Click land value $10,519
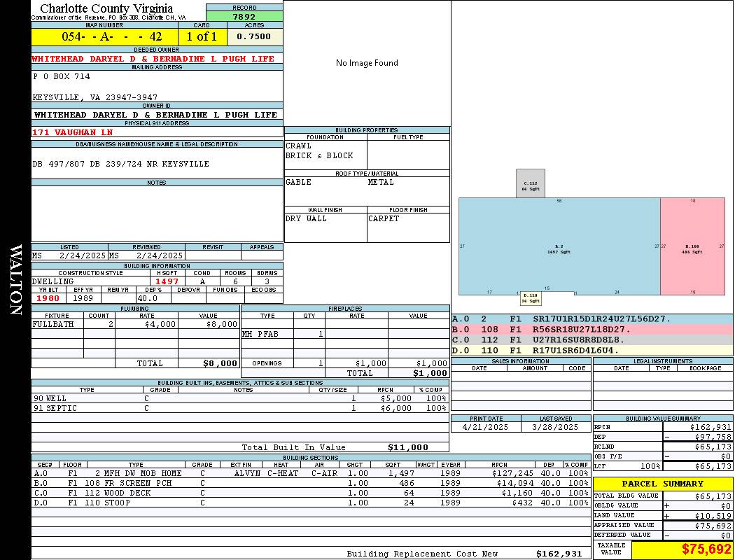The image size is (735, 560). 713,517
